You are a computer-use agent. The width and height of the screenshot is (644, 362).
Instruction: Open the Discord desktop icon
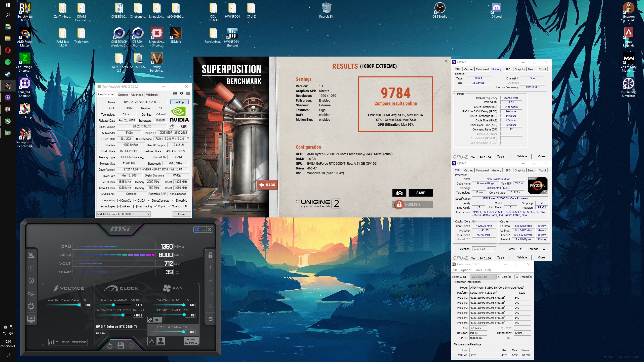pyautogui.click(x=496, y=10)
